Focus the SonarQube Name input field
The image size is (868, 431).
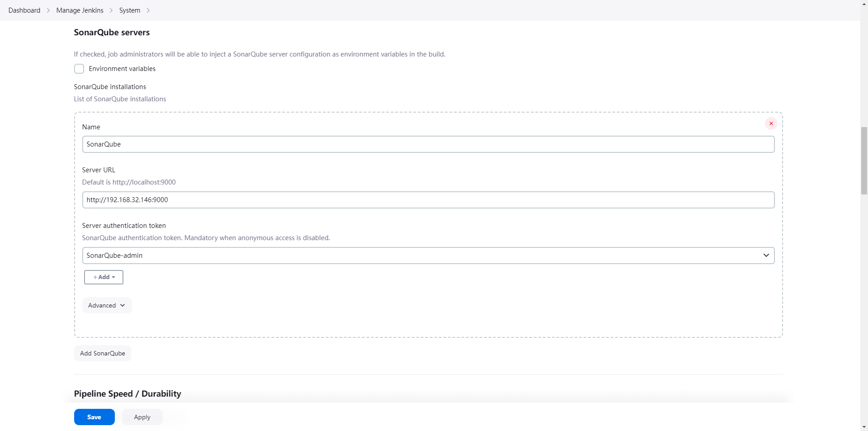pyautogui.click(x=428, y=144)
